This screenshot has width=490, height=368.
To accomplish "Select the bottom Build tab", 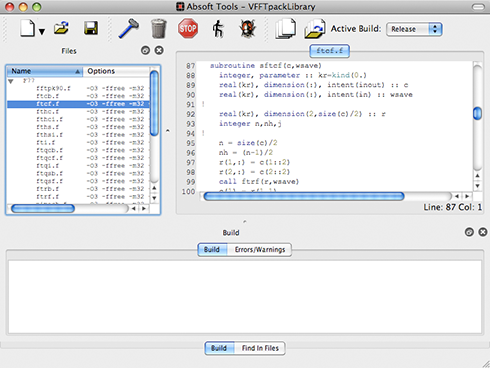I will click(x=219, y=348).
